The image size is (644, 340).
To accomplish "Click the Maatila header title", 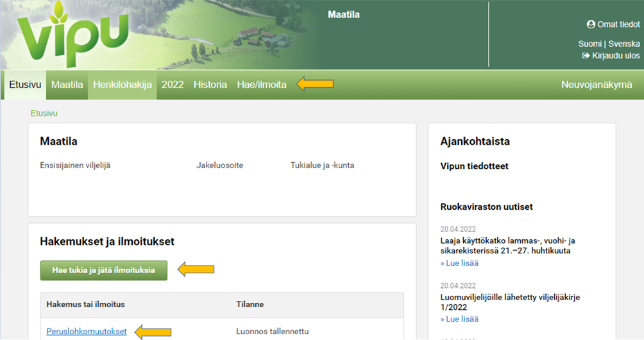I will pos(344,14).
